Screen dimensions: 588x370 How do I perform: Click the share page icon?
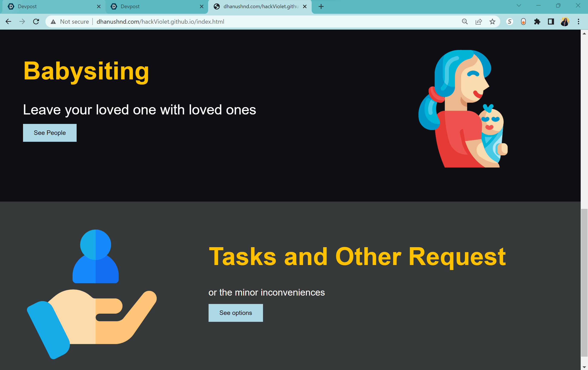coord(479,22)
